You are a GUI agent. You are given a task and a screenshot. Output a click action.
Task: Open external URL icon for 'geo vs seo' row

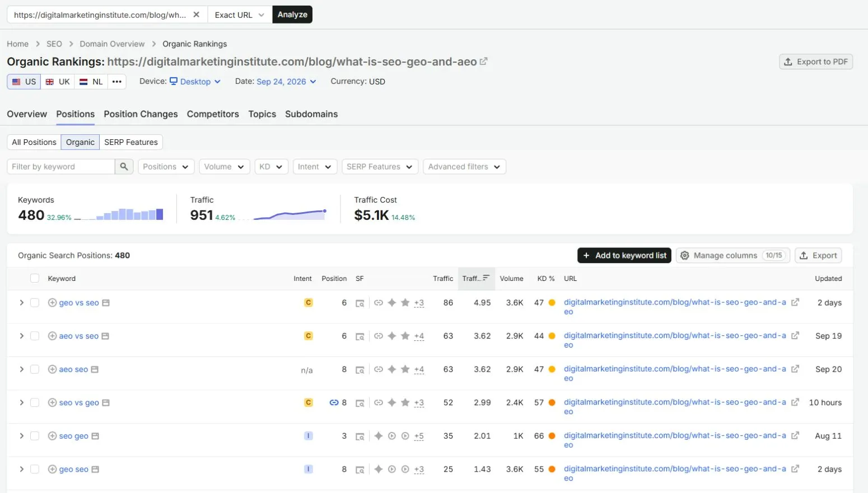click(795, 302)
